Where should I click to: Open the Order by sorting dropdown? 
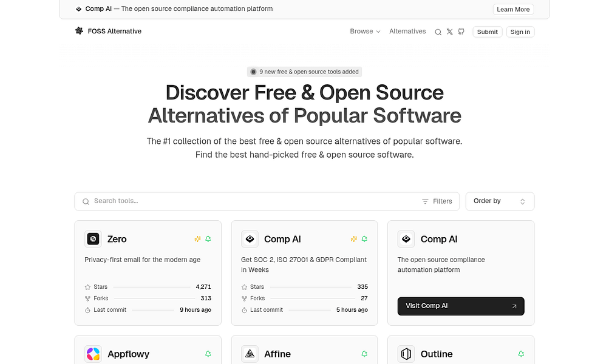click(499, 201)
